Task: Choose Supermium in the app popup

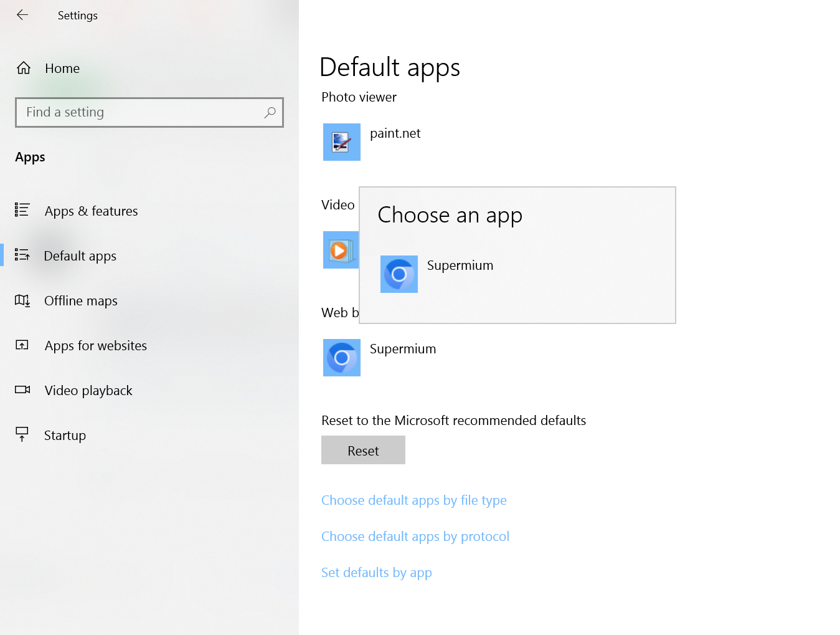Action: pyautogui.click(x=460, y=266)
